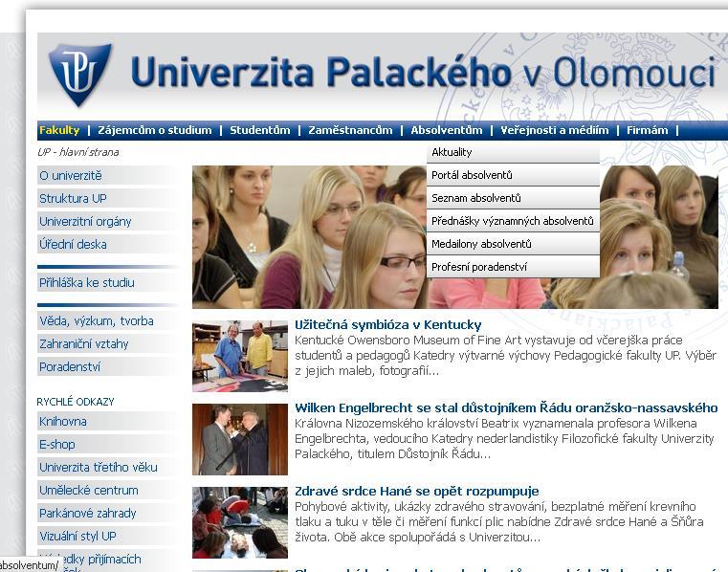Click the Zdravé srdce Hané thumbnail
This screenshot has width=728, height=572.
(x=240, y=522)
